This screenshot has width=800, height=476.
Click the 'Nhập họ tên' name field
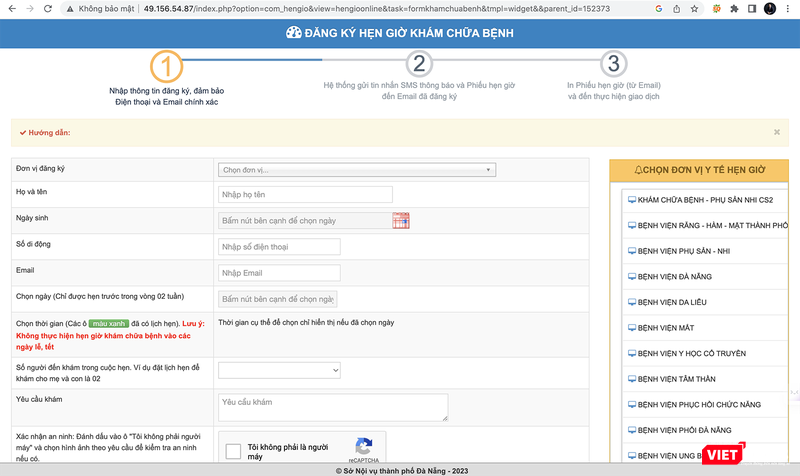(305, 194)
